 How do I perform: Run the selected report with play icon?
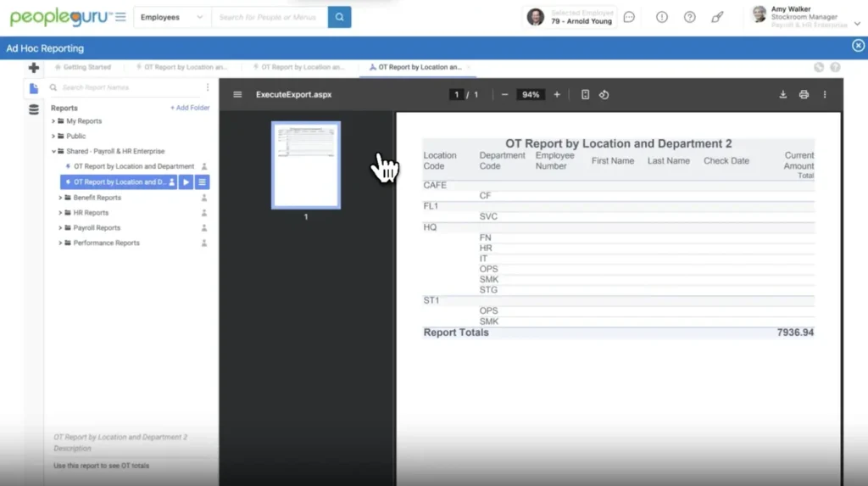[x=186, y=182]
